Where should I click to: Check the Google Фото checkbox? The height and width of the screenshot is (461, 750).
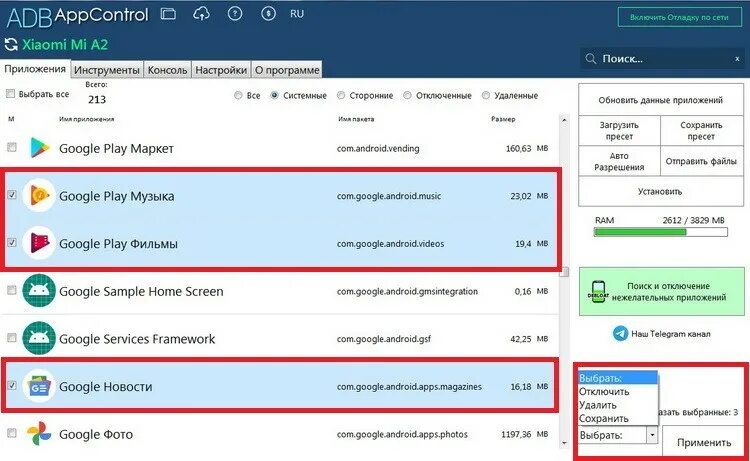point(11,433)
